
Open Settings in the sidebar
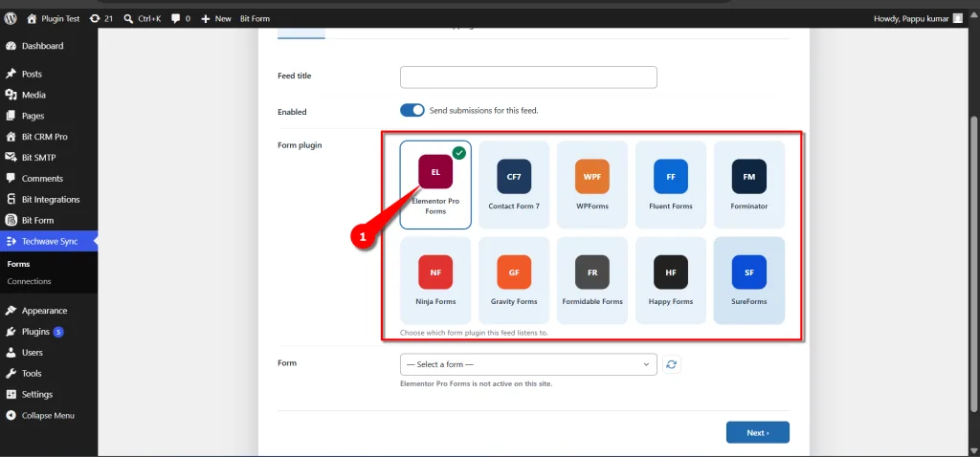pyautogui.click(x=49, y=394)
